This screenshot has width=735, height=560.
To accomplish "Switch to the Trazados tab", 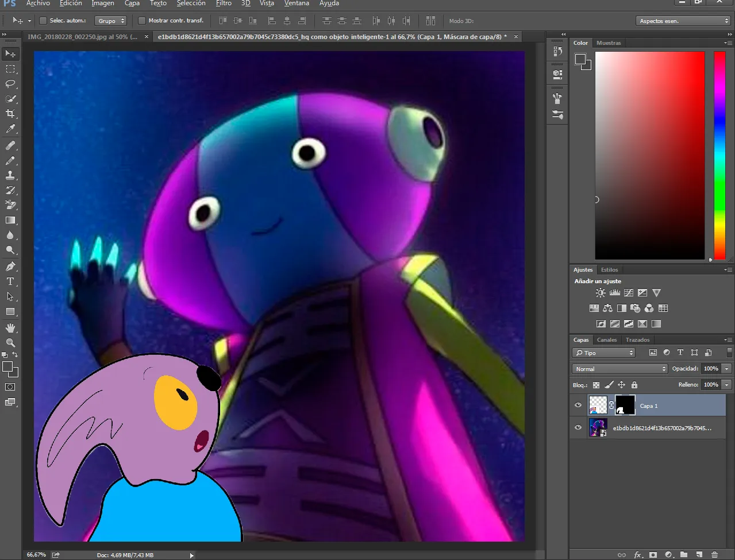I will tap(637, 340).
